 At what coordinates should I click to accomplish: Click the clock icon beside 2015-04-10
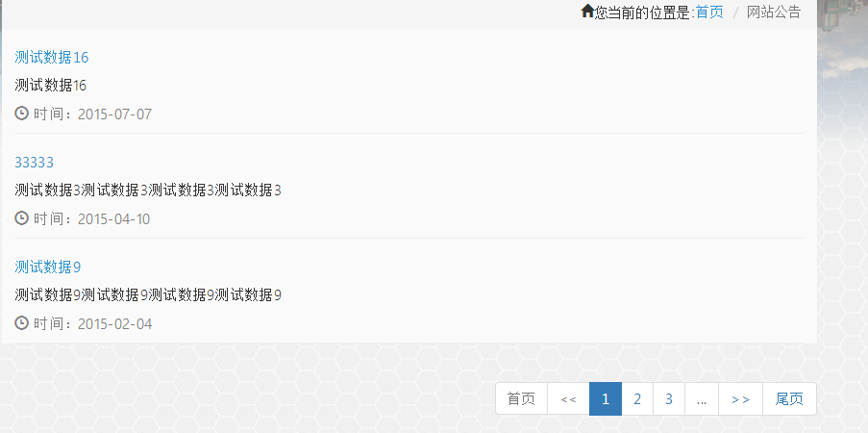pyautogui.click(x=21, y=217)
